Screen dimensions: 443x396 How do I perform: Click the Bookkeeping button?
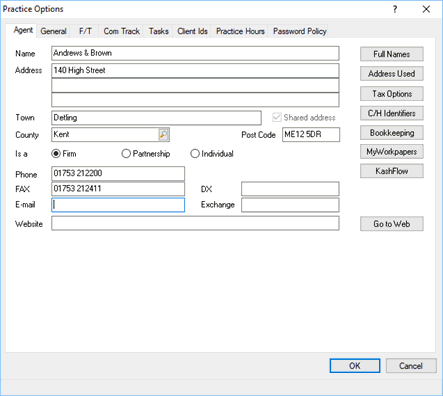click(392, 133)
